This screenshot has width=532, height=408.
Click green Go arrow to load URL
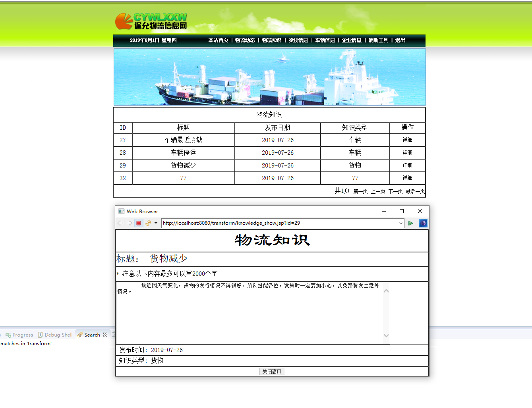click(411, 223)
